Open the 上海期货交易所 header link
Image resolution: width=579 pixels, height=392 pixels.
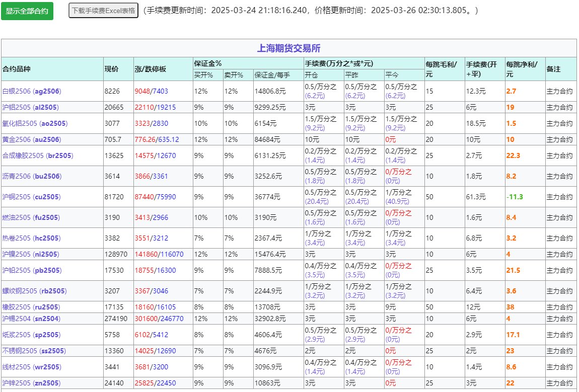tap(289, 48)
